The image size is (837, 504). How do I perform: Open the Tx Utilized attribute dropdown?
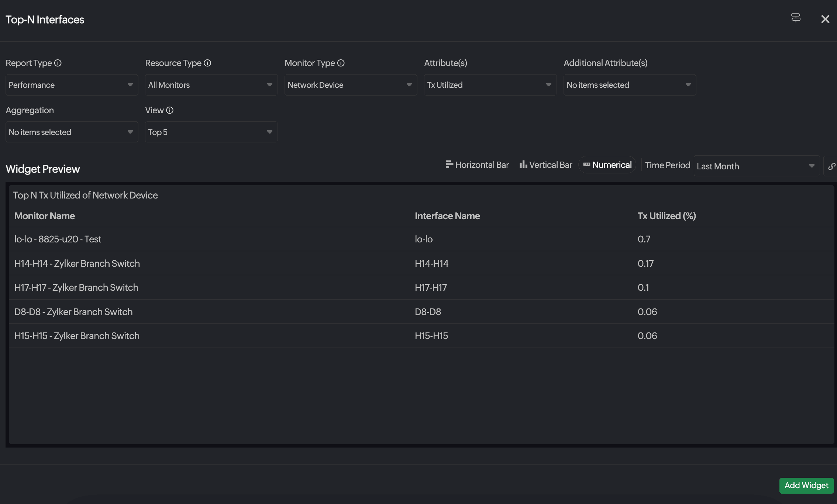(490, 85)
